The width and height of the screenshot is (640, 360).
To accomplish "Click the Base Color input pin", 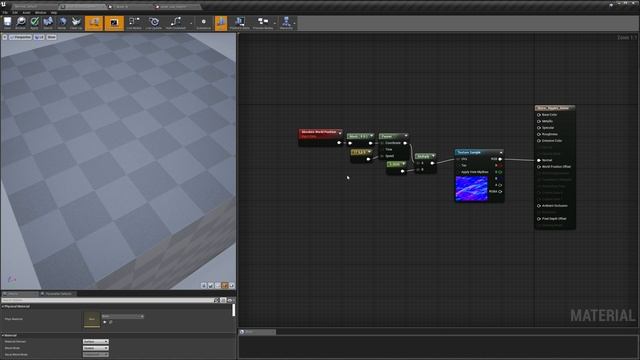I will 539,115.
